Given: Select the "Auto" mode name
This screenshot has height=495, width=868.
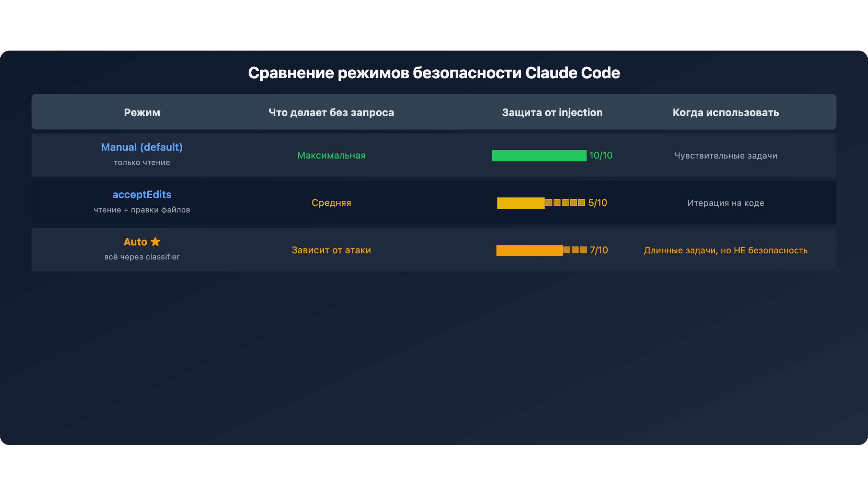Looking at the screenshot, I should (135, 242).
